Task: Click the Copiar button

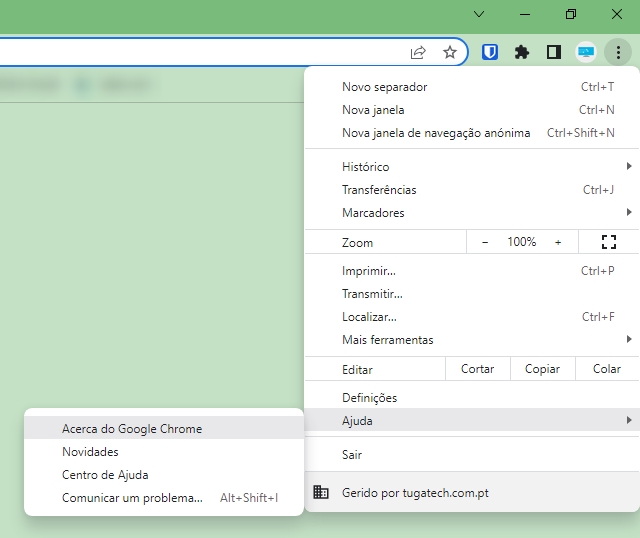Action: pos(542,369)
